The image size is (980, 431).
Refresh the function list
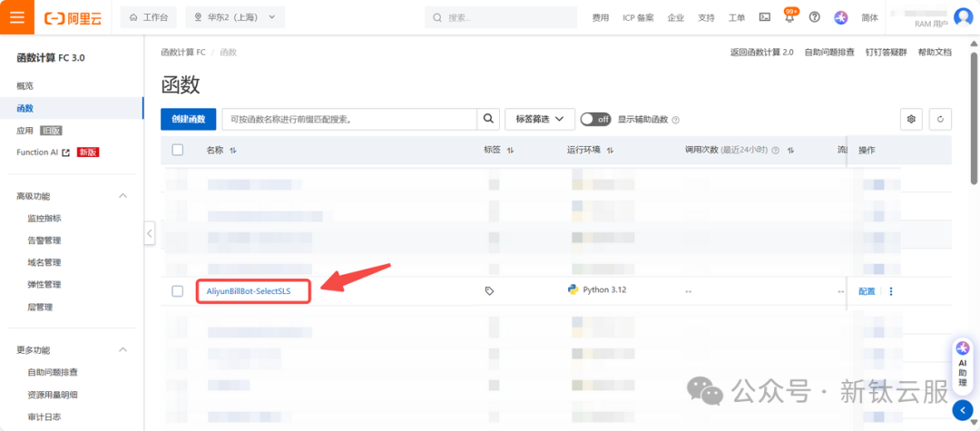tap(941, 119)
